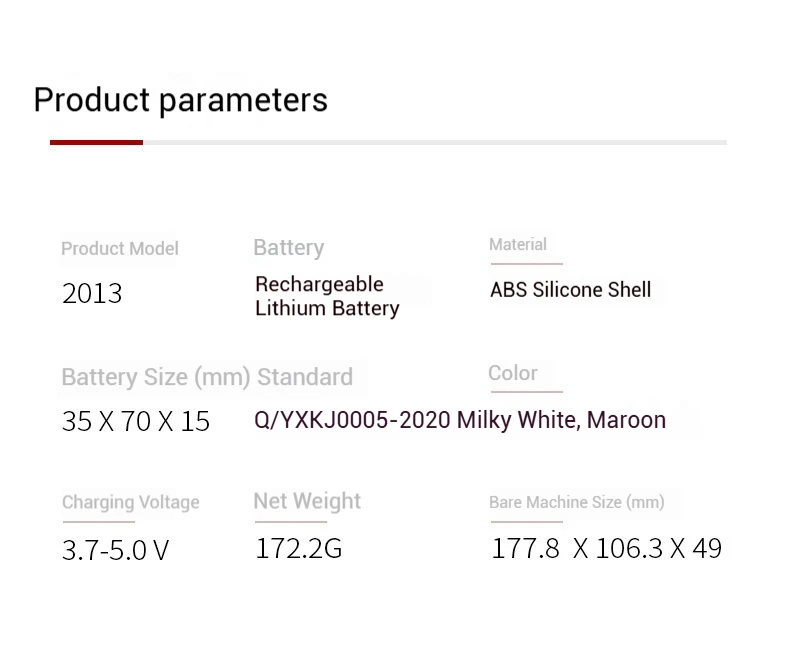Click the model number 2013

(92, 294)
